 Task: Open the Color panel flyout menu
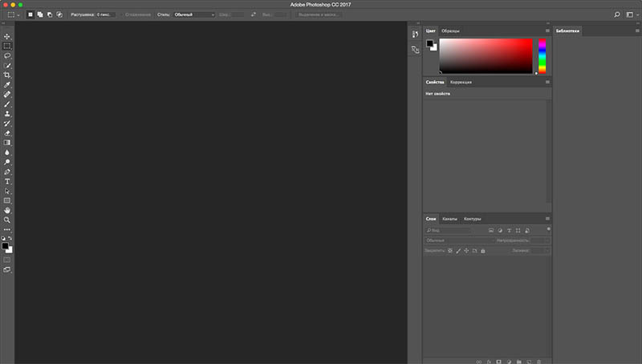[x=547, y=30]
